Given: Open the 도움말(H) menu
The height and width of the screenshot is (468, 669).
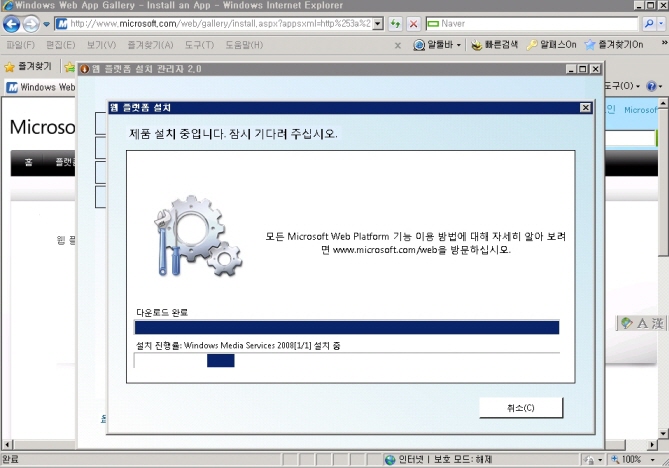Looking at the screenshot, I should coord(244,45).
